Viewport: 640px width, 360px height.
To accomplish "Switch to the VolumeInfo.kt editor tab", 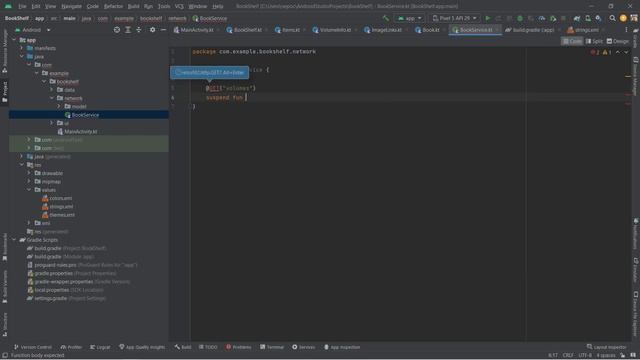I will coord(335,30).
